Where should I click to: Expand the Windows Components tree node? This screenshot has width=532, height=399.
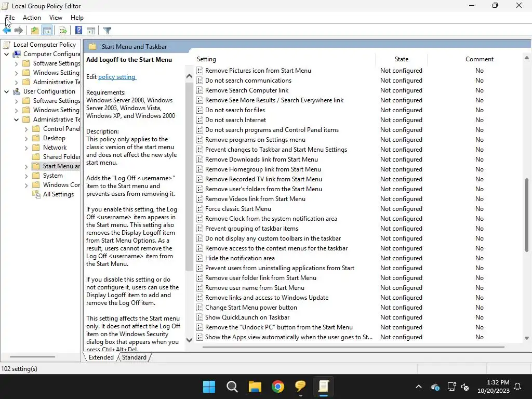pos(26,185)
